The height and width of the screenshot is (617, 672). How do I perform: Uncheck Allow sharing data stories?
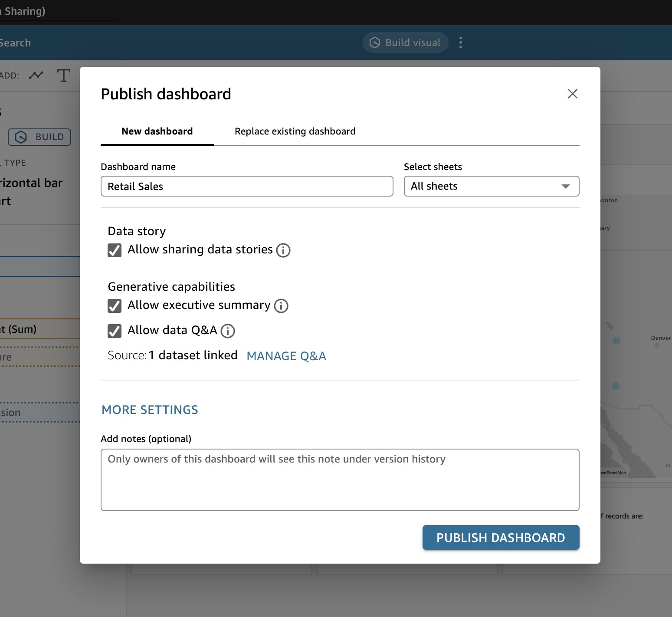click(115, 250)
